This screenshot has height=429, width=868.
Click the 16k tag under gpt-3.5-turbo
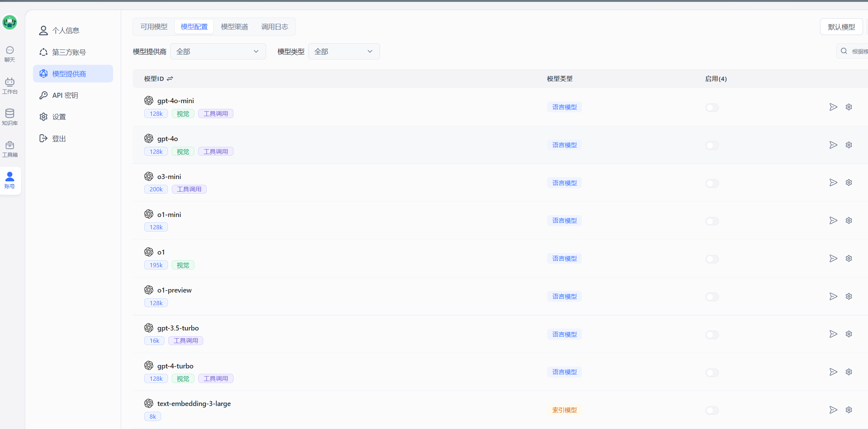coord(155,340)
